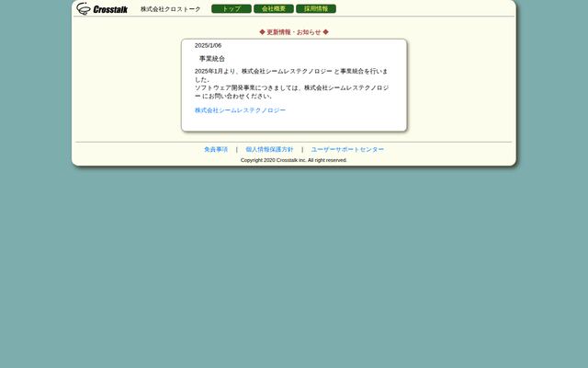
Task: Open the 会社概要 navigation tab
Action: click(274, 8)
